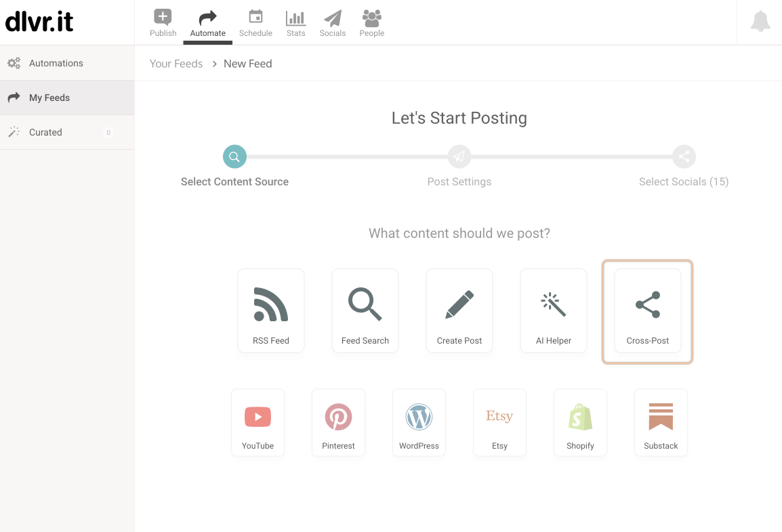This screenshot has height=532, width=782.
Task: Open Curated in sidebar
Action: (67, 132)
